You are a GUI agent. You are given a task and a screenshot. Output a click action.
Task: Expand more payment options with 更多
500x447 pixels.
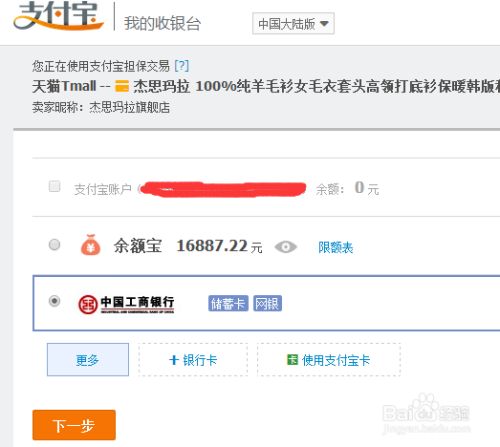click(88, 360)
